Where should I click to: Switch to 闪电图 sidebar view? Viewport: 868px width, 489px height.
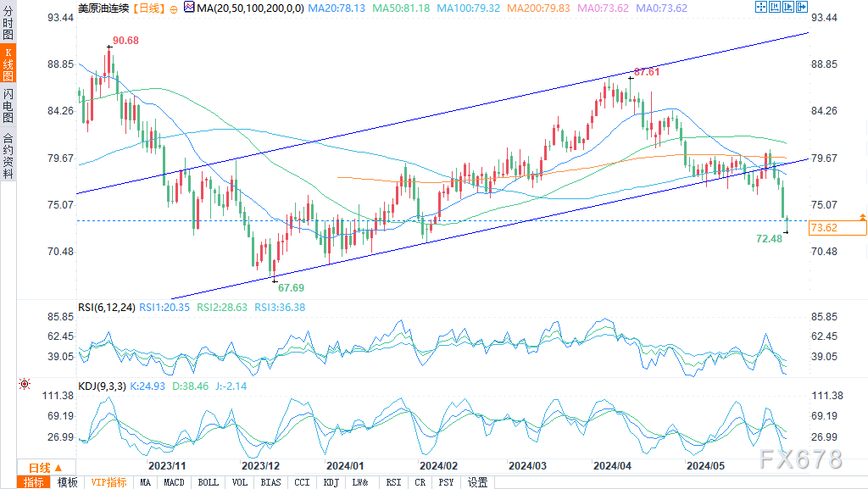coord(8,105)
